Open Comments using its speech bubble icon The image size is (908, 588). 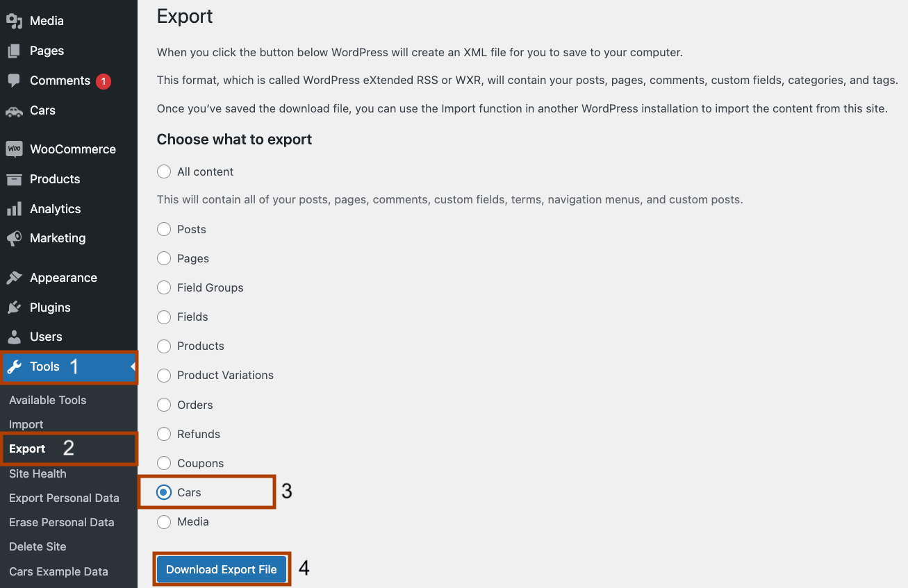click(15, 81)
